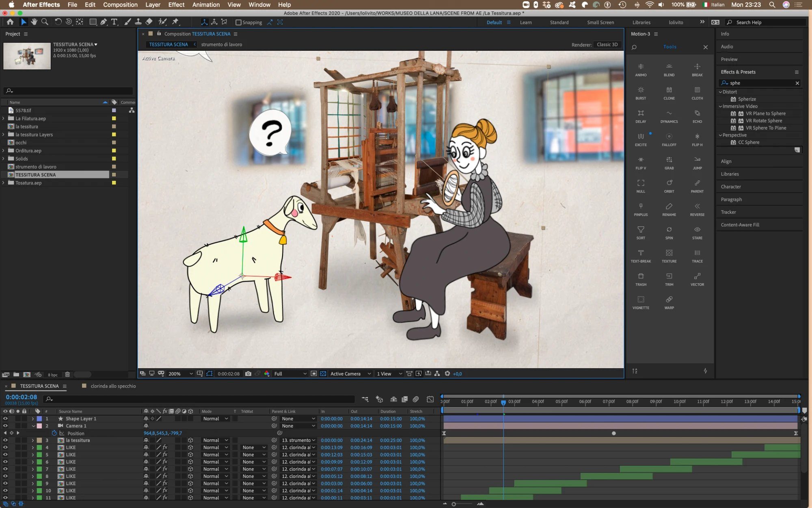Hide the la tessitura layer eye toggle
This screenshot has height=508, width=812.
point(5,440)
